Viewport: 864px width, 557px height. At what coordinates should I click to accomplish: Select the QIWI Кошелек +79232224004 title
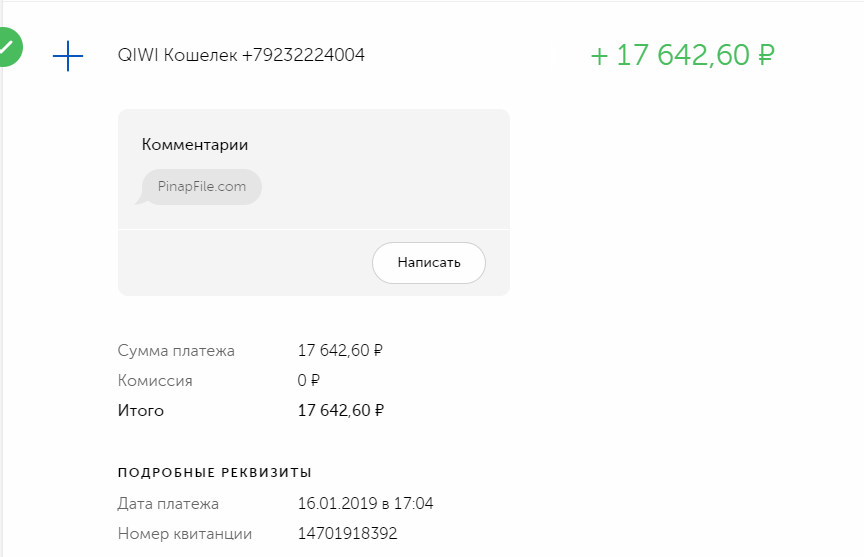tap(241, 55)
